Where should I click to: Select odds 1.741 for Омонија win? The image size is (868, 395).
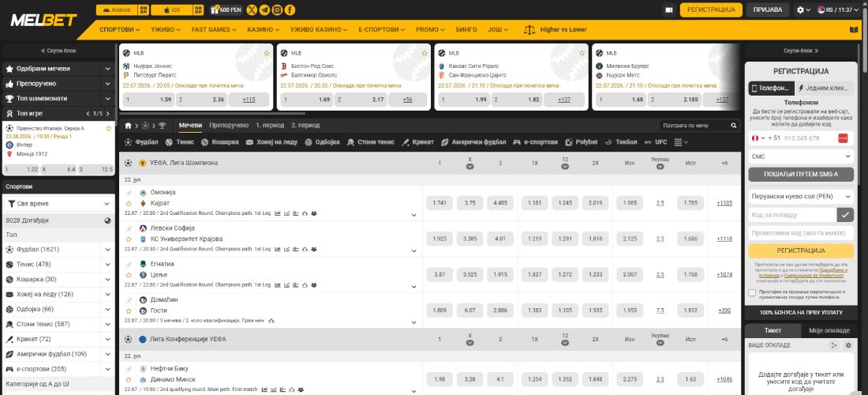click(440, 203)
